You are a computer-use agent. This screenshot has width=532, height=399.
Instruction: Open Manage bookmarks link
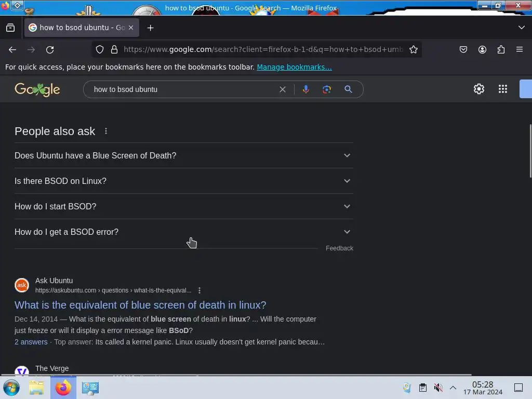294,67
